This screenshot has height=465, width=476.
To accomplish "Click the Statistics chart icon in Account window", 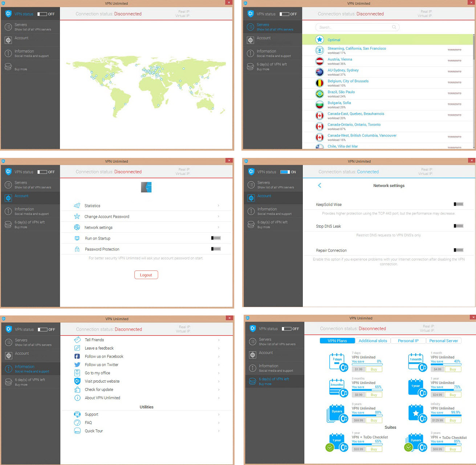I will (77, 205).
